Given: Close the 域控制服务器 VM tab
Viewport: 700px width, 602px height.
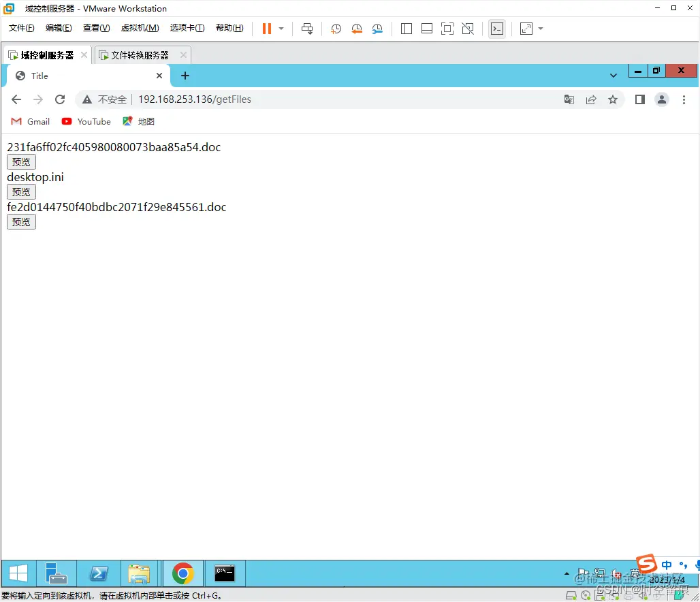Looking at the screenshot, I should point(84,54).
